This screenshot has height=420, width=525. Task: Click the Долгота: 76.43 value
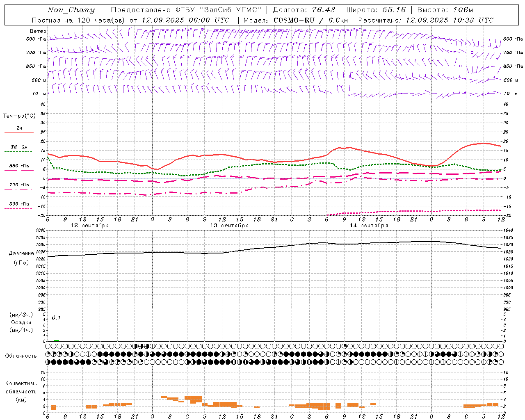click(x=304, y=10)
